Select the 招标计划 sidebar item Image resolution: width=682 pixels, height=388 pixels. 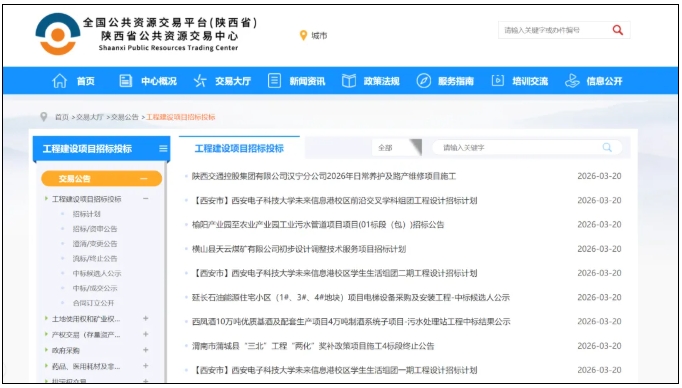click(87, 214)
